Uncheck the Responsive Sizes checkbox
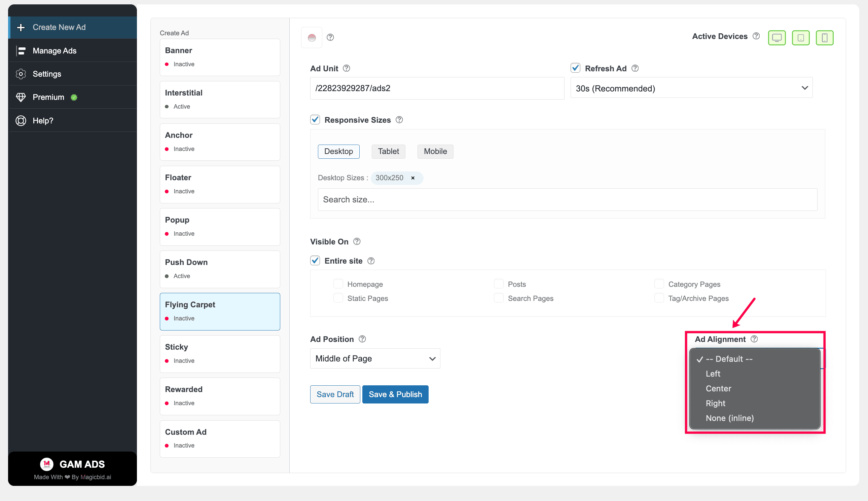868x501 pixels. (315, 120)
